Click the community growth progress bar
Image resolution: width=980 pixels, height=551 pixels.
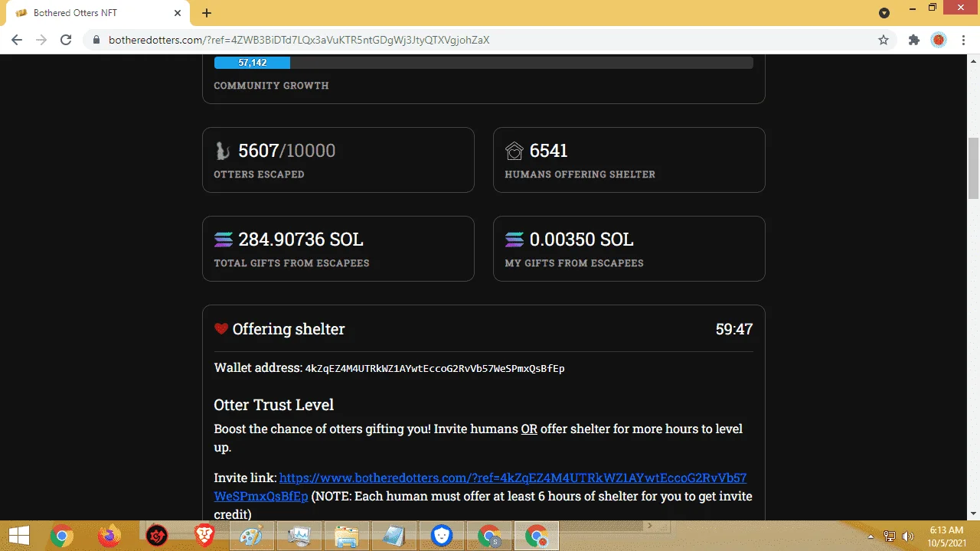[484, 63]
